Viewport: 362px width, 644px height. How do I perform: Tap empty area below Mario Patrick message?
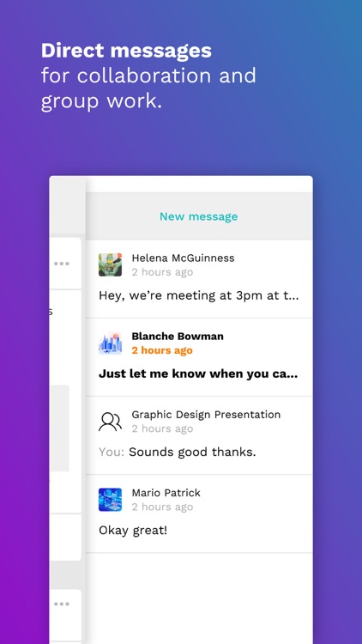[x=199, y=598]
